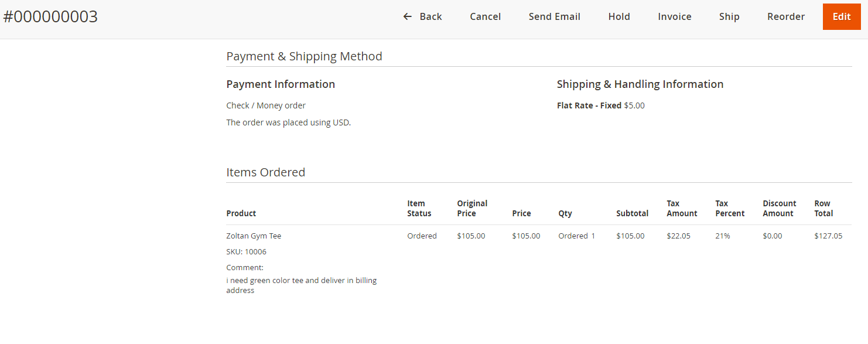868x344 pixels.
Task: Put the order on Hold
Action: tap(618, 16)
